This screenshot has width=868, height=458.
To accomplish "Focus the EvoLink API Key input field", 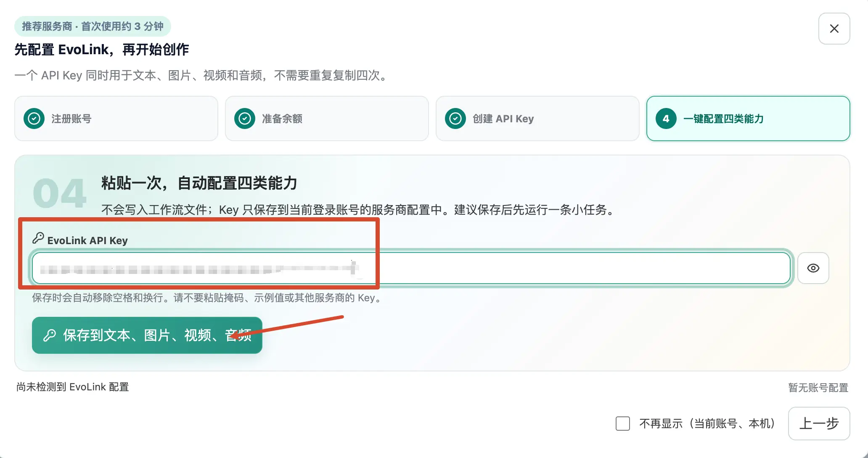I will (x=411, y=268).
